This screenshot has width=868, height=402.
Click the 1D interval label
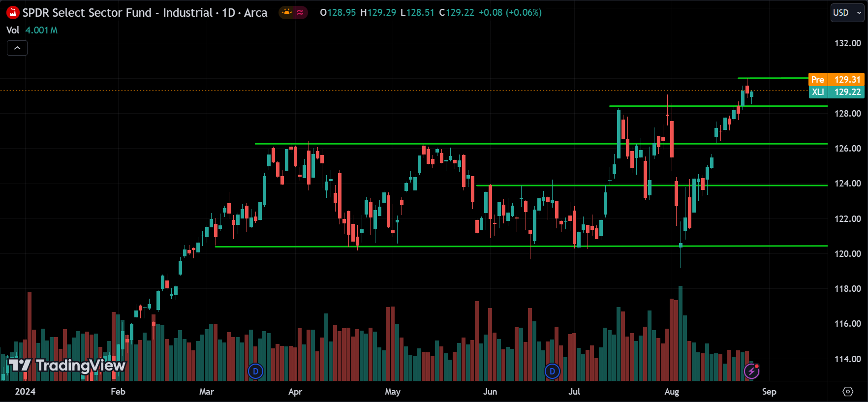[x=228, y=13]
